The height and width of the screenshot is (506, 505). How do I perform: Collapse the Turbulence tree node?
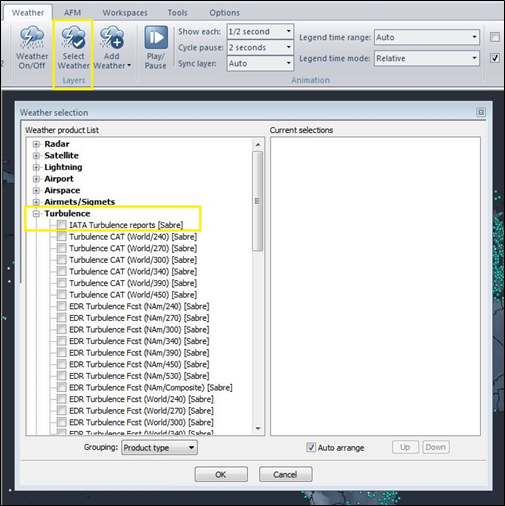36,214
